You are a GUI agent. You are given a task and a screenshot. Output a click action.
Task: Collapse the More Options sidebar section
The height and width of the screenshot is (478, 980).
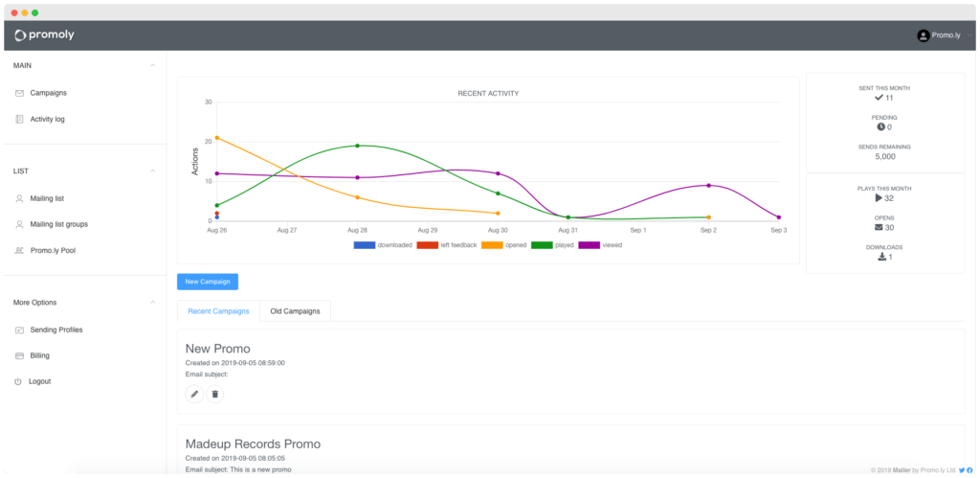[x=153, y=302]
